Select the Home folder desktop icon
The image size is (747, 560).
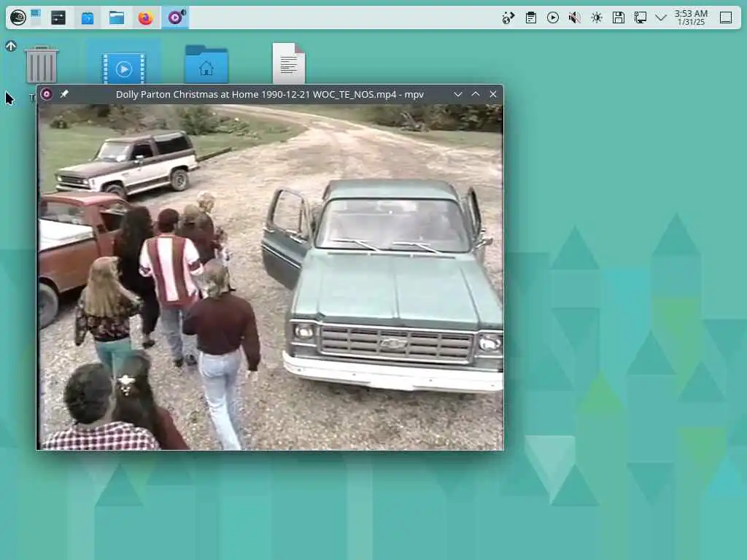click(x=206, y=64)
